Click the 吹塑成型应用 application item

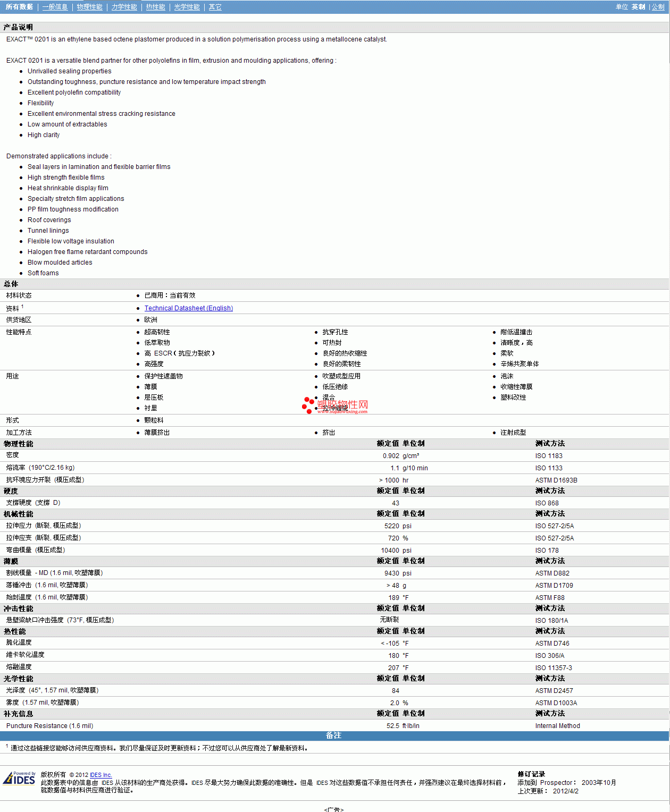point(341,376)
